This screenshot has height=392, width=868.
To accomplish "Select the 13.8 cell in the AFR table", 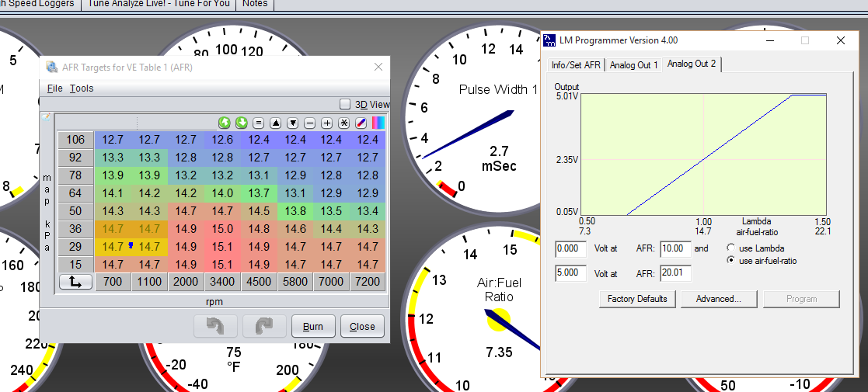I will (x=295, y=210).
